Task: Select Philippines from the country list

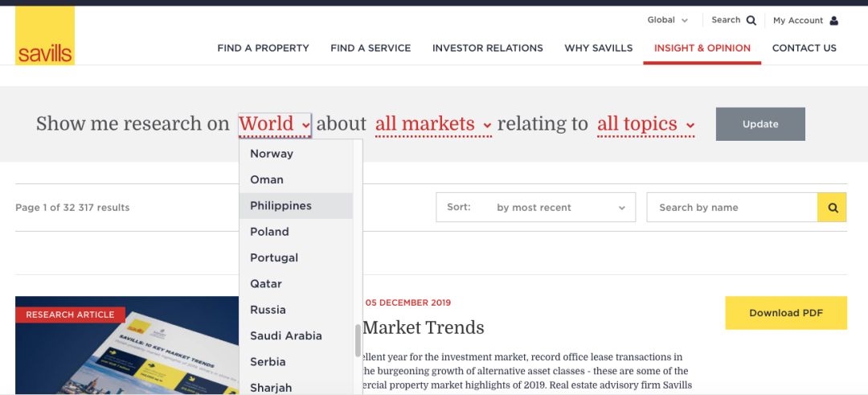Action: coord(280,206)
